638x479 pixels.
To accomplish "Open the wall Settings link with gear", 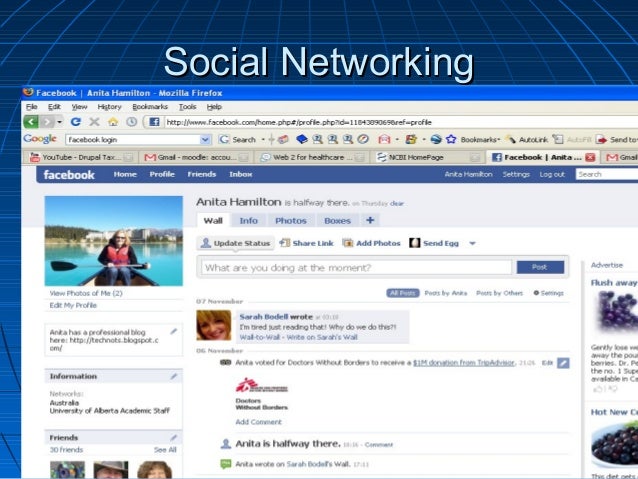I will click(548, 293).
